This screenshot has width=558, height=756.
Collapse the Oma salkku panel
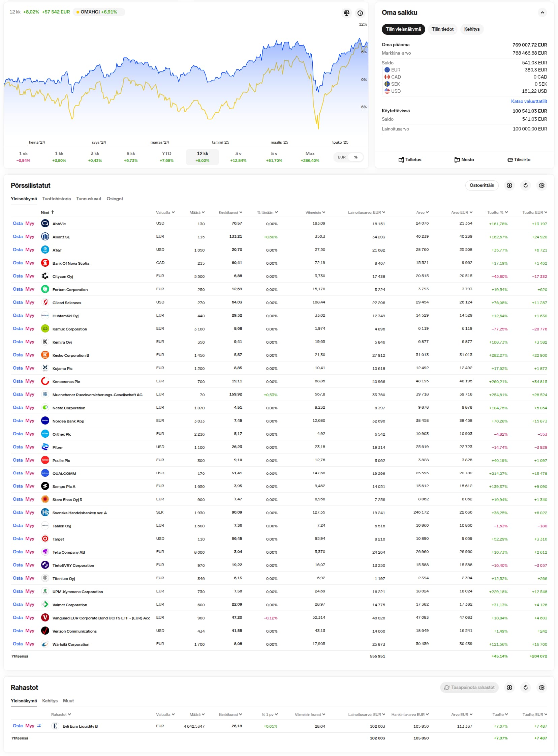coord(542,12)
